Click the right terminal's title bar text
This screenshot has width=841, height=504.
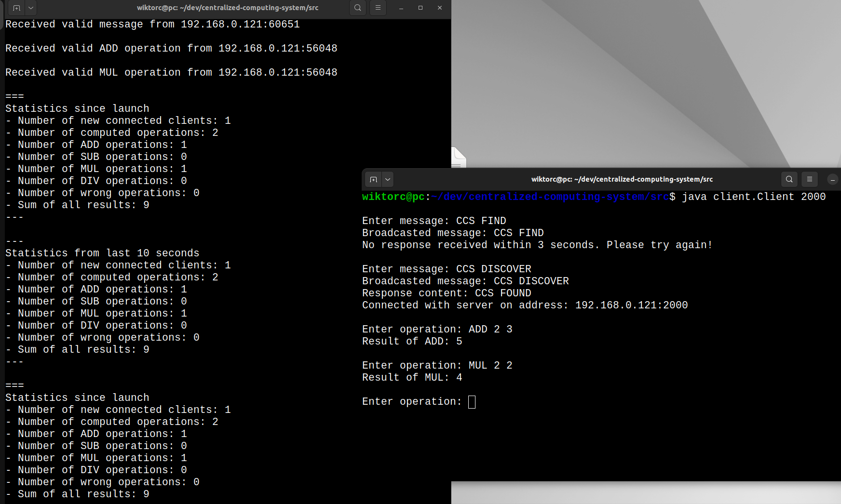[622, 179]
